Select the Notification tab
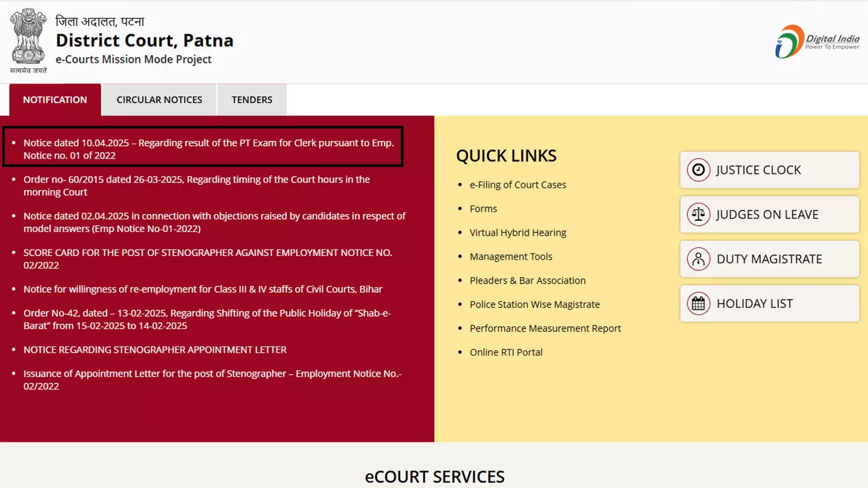Image resolution: width=868 pixels, height=488 pixels. [55, 100]
